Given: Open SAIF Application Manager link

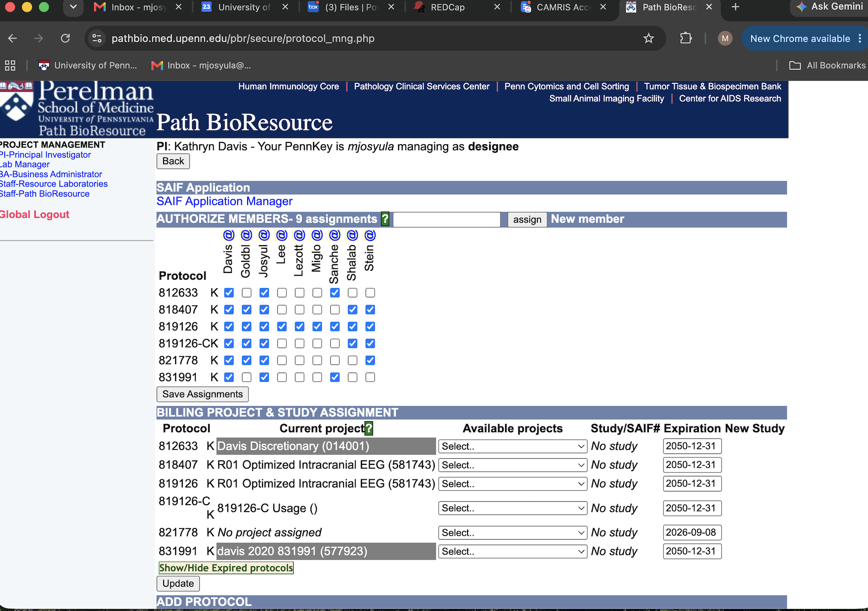Looking at the screenshot, I should pos(224,201).
